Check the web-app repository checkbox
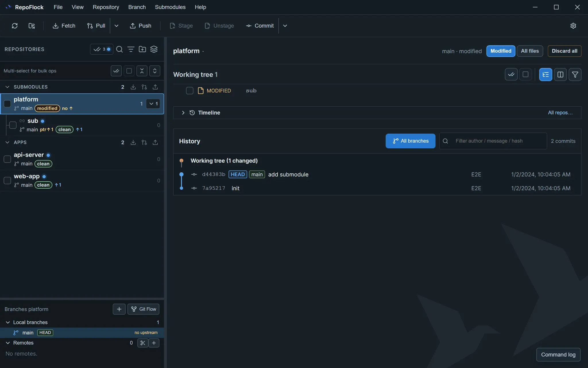This screenshot has width=588, height=368. pyautogui.click(x=7, y=181)
